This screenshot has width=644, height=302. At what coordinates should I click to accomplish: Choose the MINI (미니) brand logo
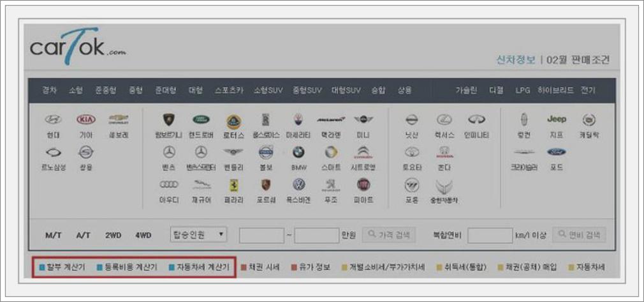pyautogui.click(x=363, y=119)
